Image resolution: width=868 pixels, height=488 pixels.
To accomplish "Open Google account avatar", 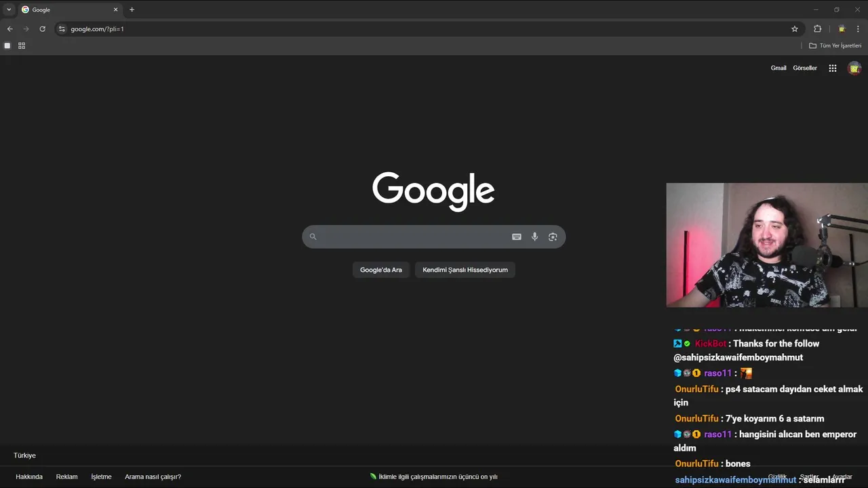I will tap(854, 68).
